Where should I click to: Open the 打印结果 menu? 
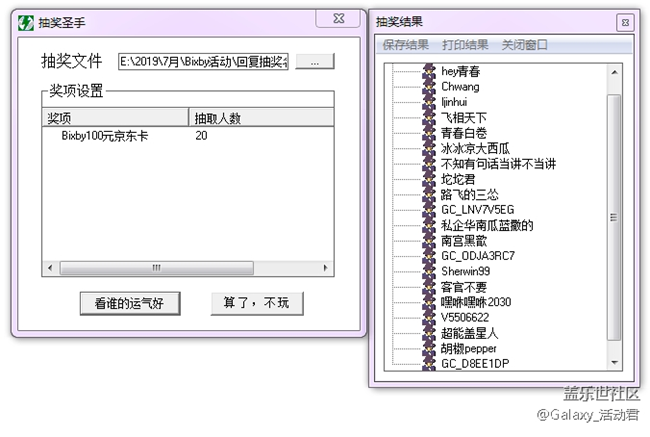(x=465, y=45)
